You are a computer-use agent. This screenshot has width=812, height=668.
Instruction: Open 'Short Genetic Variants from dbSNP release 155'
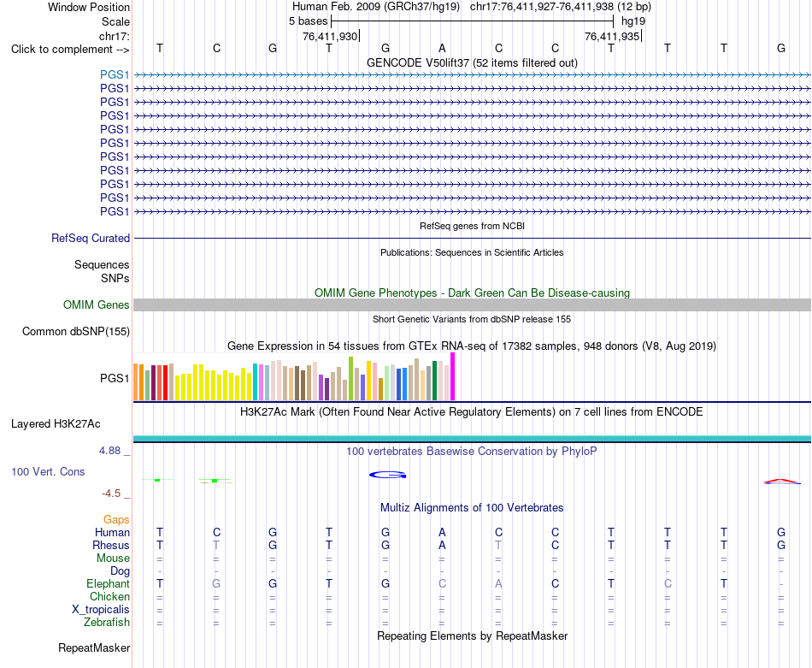[472, 319]
